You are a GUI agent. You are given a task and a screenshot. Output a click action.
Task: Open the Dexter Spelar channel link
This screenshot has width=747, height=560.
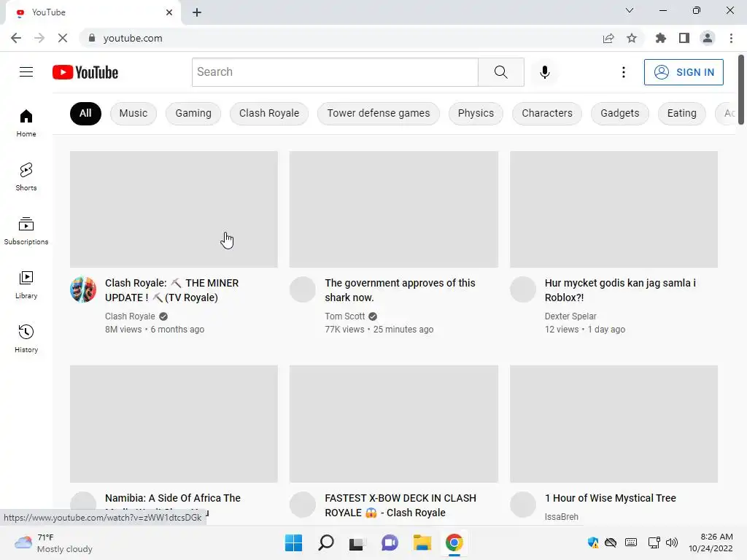[570, 316]
